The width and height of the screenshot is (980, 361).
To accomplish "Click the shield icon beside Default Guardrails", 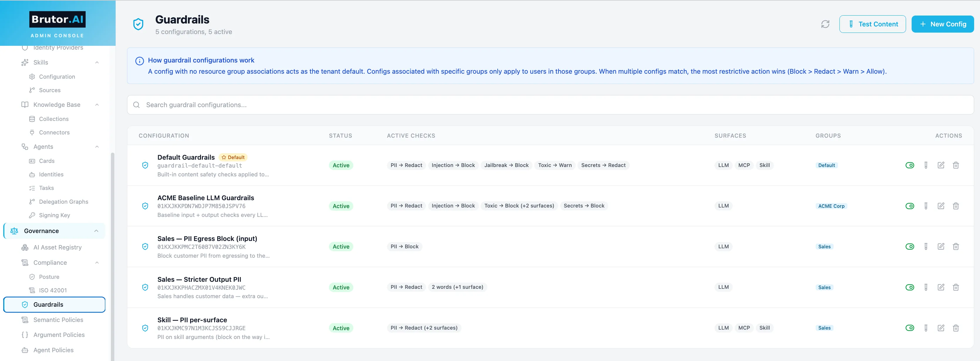I will (145, 165).
